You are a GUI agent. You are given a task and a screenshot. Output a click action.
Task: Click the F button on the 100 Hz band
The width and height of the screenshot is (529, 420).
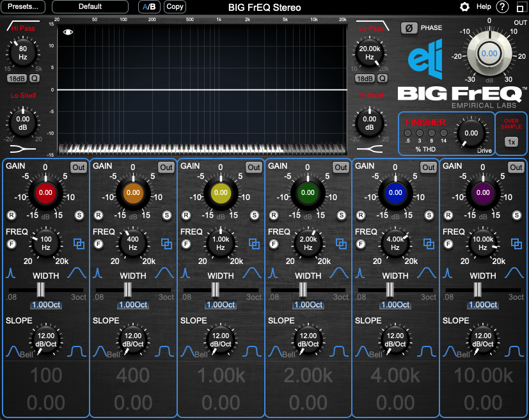pyautogui.click(x=12, y=244)
